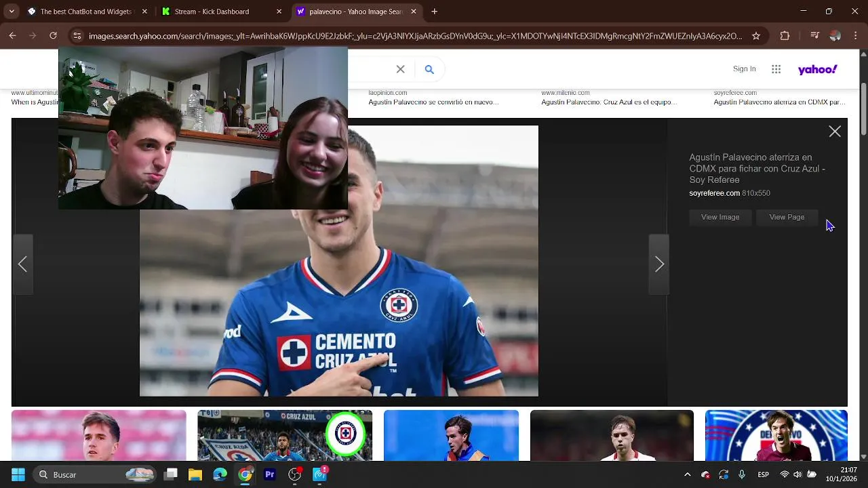This screenshot has width=868, height=488.
Task: Open Adobe Premiere Pro from taskbar
Action: coord(270,474)
